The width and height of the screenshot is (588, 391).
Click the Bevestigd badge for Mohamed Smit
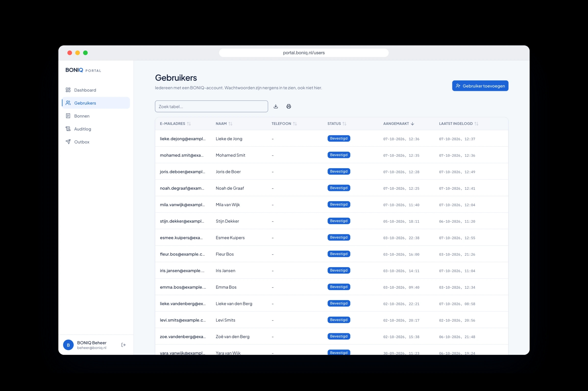(339, 155)
